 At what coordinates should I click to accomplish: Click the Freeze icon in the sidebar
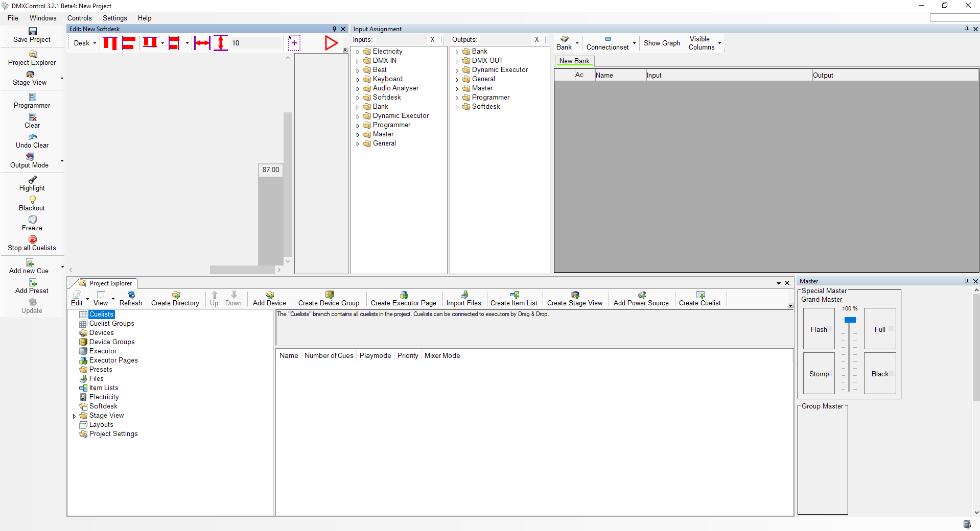(32, 220)
